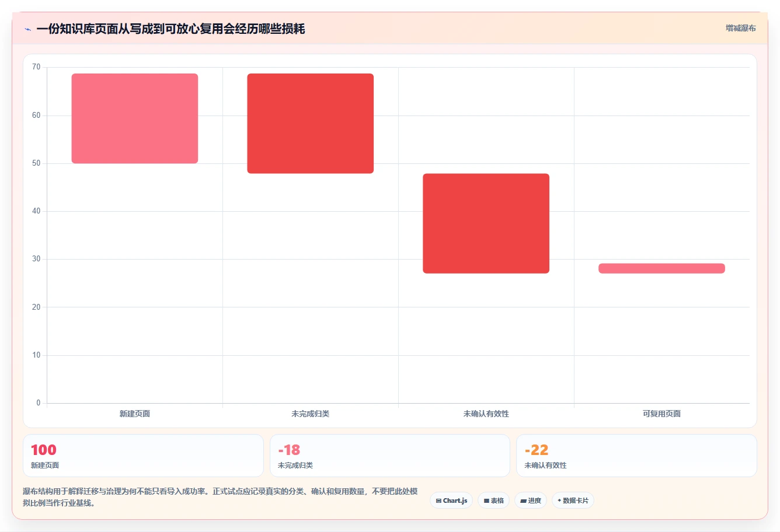The width and height of the screenshot is (780, 532).
Task: Click the pink 新建页面 waterfall bar
Action: click(135, 118)
